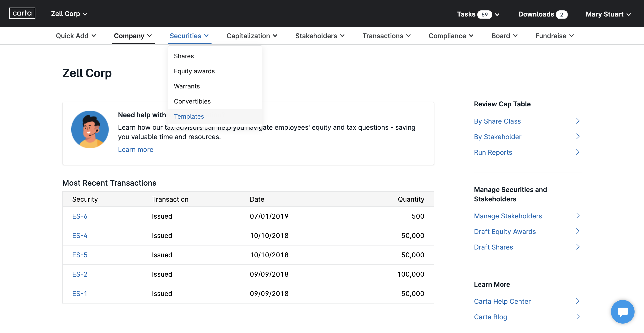Screen dimensions: 644x333
Task: Open the Transactions menu
Action: pyautogui.click(x=387, y=36)
